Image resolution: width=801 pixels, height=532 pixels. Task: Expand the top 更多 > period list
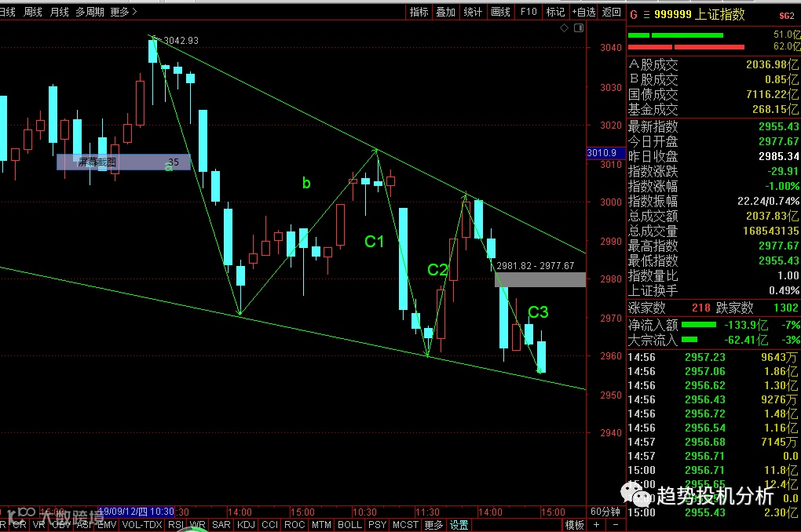(123, 12)
